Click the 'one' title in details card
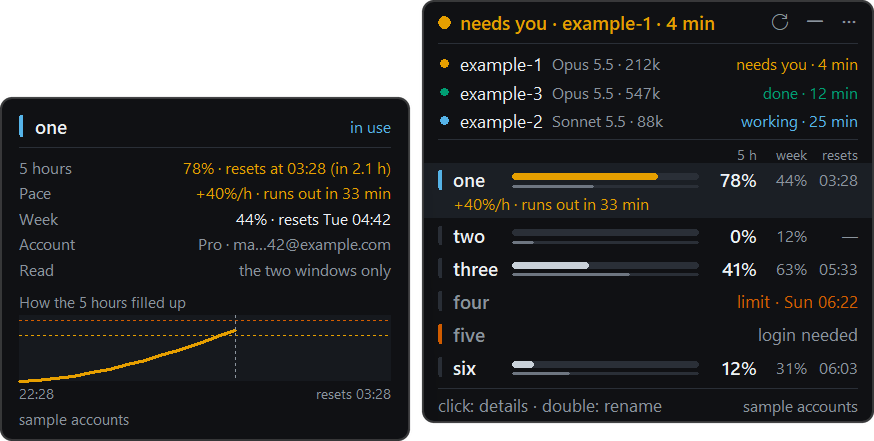The height and width of the screenshot is (441, 874). (x=51, y=128)
